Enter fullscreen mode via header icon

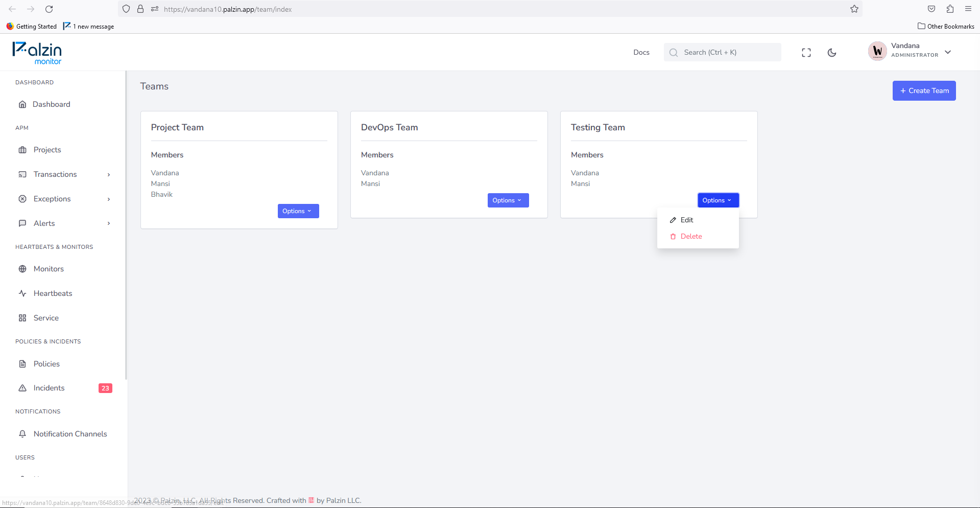(x=806, y=53)
